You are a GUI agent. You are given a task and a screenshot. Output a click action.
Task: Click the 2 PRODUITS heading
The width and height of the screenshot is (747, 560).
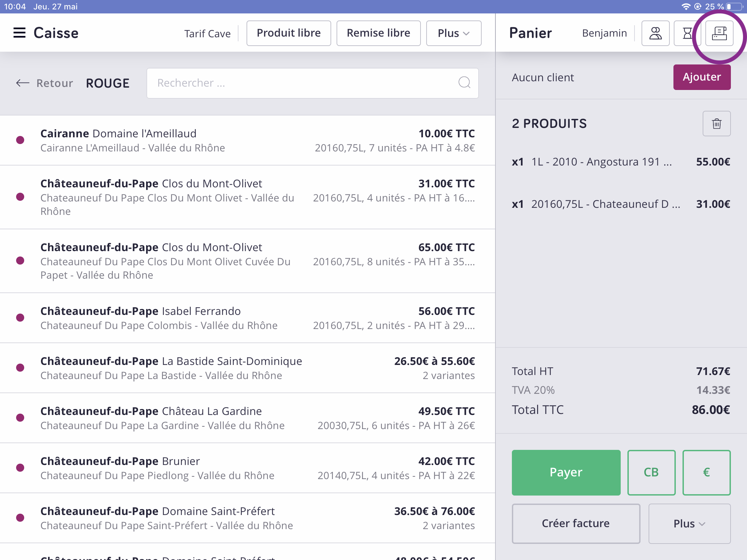549,124
